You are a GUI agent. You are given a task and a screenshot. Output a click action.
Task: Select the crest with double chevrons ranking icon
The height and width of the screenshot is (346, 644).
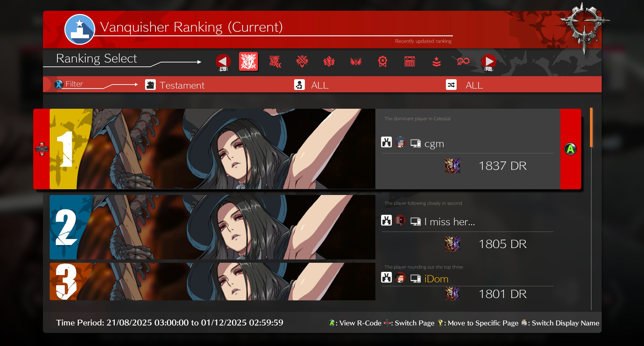[275, 61]
